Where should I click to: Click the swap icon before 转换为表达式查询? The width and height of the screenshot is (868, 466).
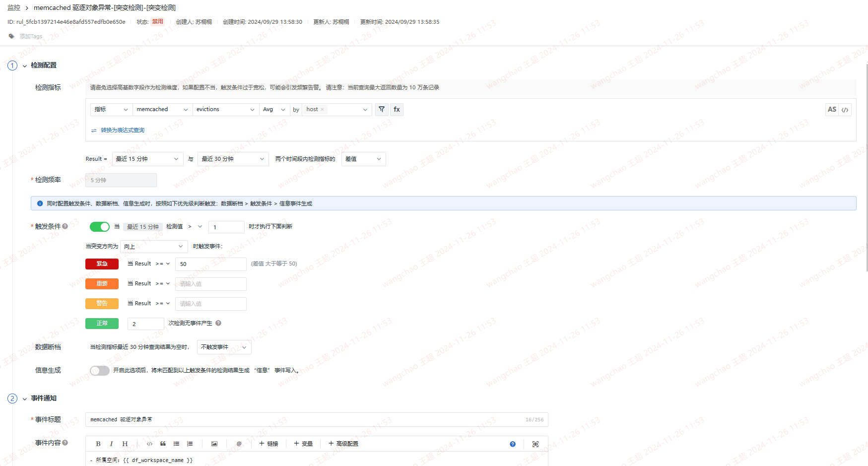[x=94, y=131]
